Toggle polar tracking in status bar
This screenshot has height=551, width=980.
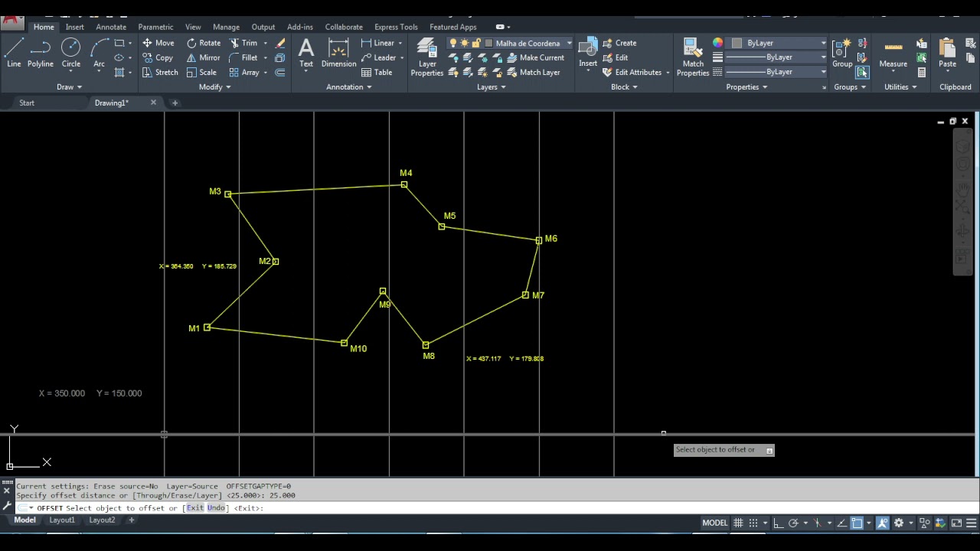793,523
